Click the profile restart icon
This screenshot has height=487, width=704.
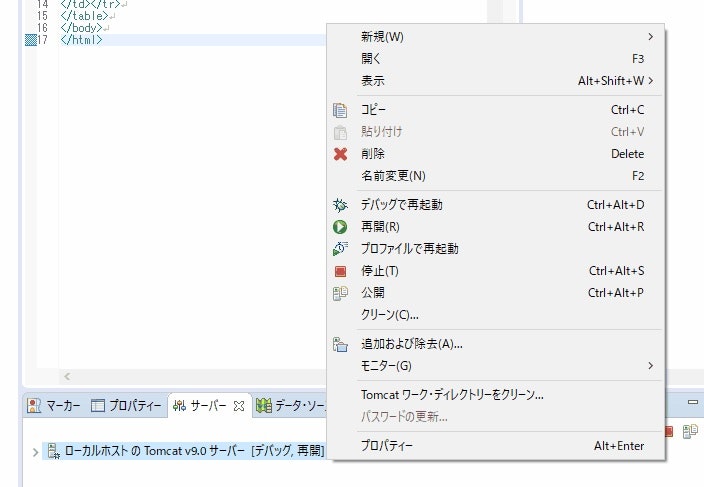click(x=340, y=249)
